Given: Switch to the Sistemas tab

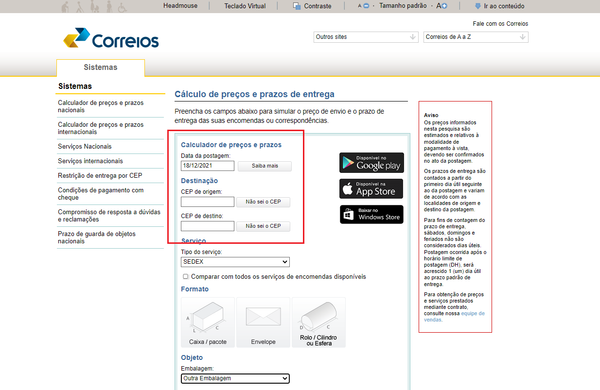Looking at the screenshot, I should tap(101, 67).
